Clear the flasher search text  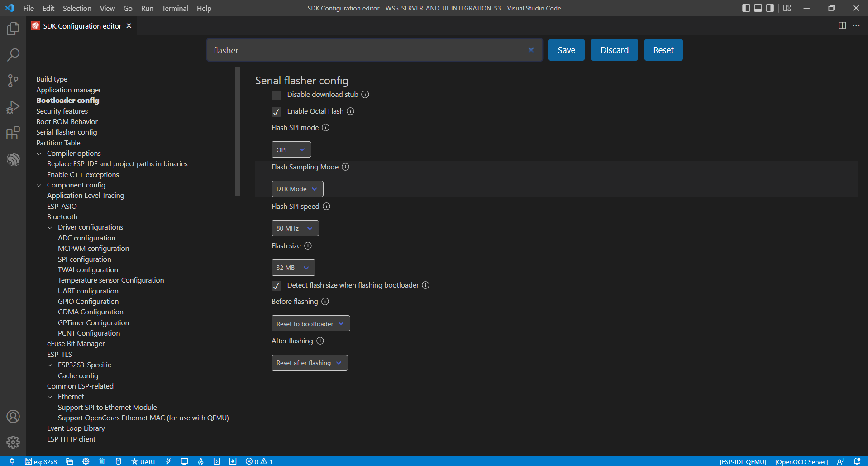pyautogui.click(x=531, y=50)
